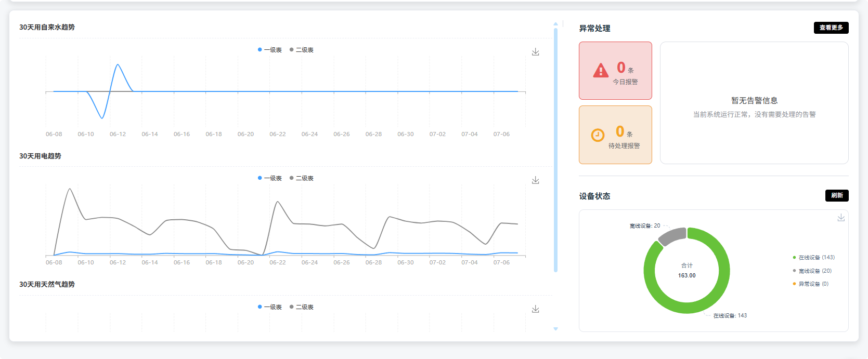Viewport: 868px width, 359px height.
Task: Open 查看更多 for alarm handling
Action: (x=831, y=28)
